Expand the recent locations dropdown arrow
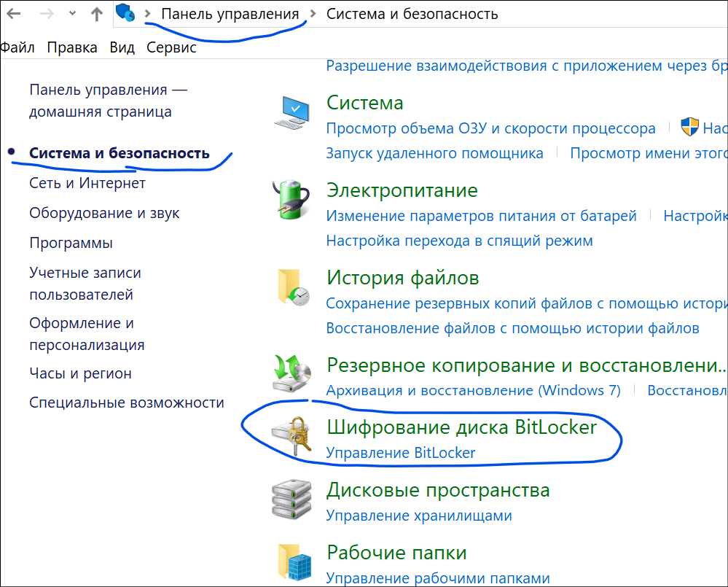The width and height of the screenshot is (728, 587). 71,14
